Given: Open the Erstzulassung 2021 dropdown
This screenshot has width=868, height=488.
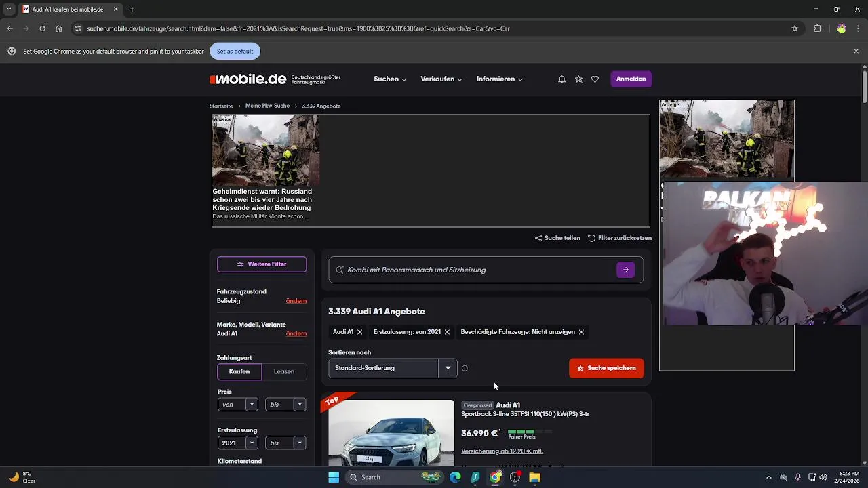Looking at the screenshot, I should pos(238,443).
